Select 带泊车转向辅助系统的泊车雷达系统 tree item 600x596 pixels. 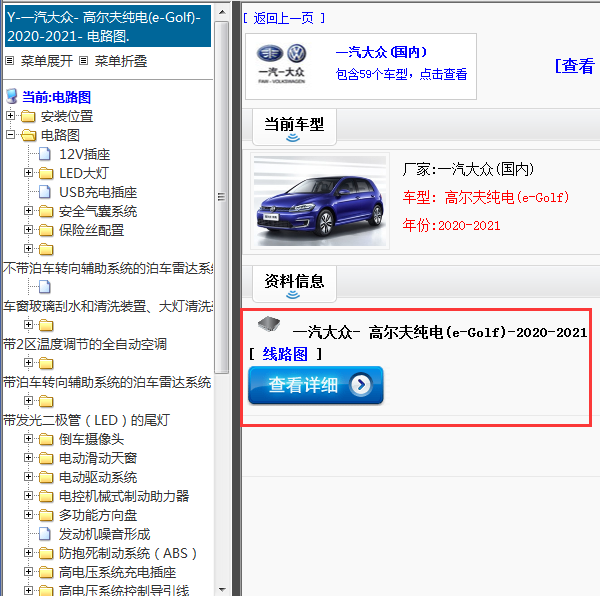pos(107,382)
